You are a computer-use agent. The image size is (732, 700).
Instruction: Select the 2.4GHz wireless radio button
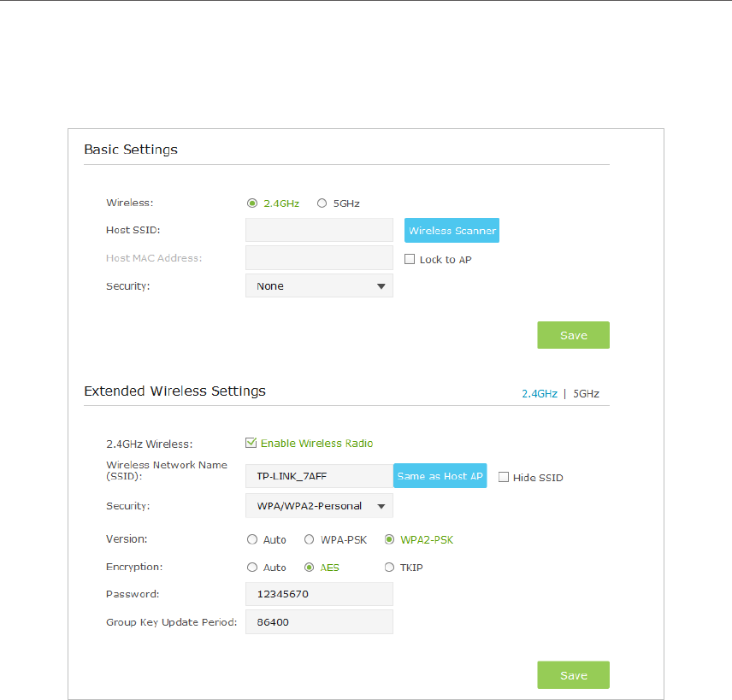(252, 203)
